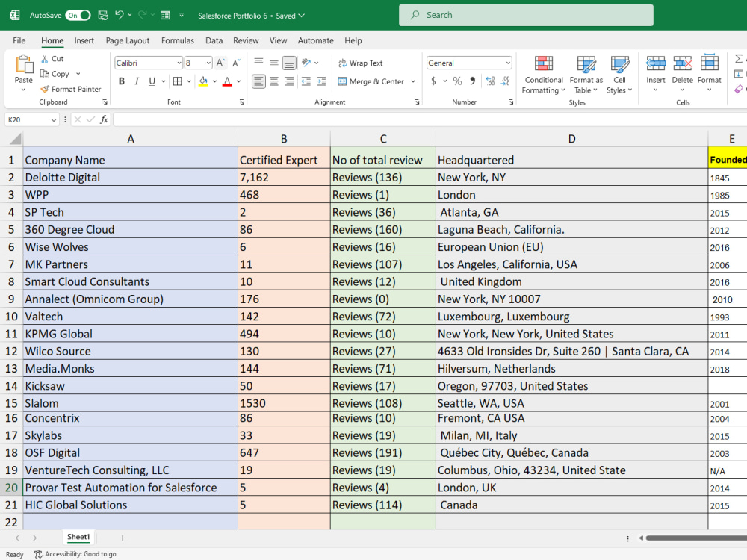Screen dimensions: 747x560
Task: Open the General number format dropdown
Action: tap(508, 63)
